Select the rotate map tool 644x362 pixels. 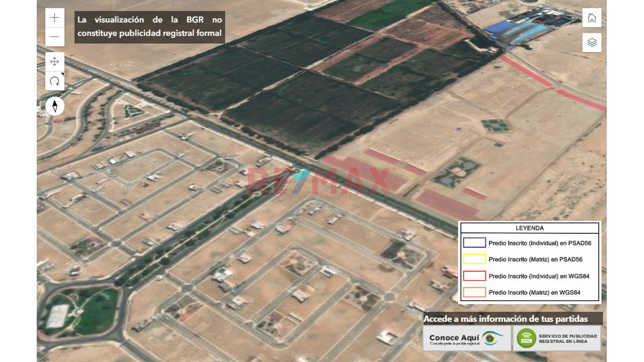pyautogui.click(x=54, y=81)
